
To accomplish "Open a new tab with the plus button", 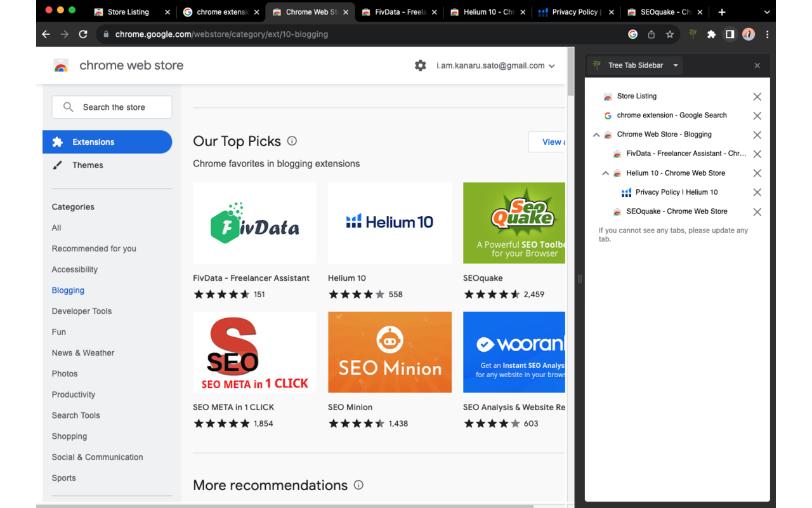I will (x=722, y=11).
